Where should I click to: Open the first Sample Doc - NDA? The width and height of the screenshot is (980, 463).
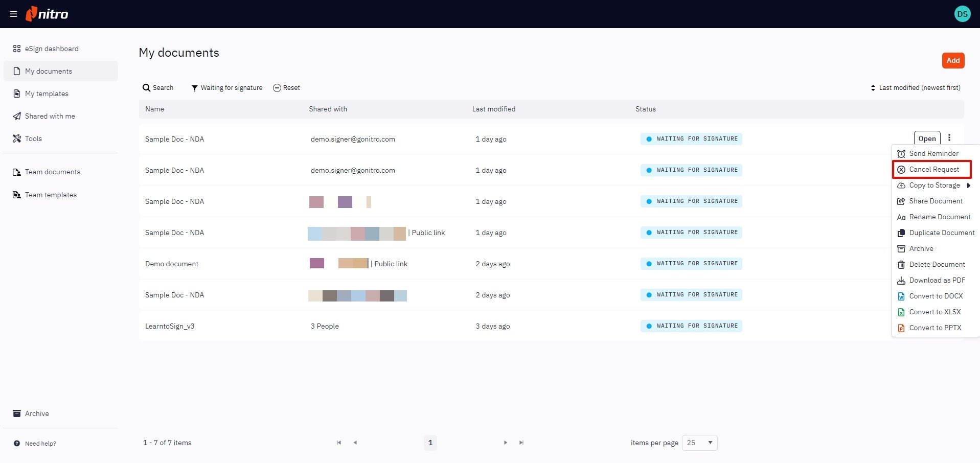(x=927, y=138)
